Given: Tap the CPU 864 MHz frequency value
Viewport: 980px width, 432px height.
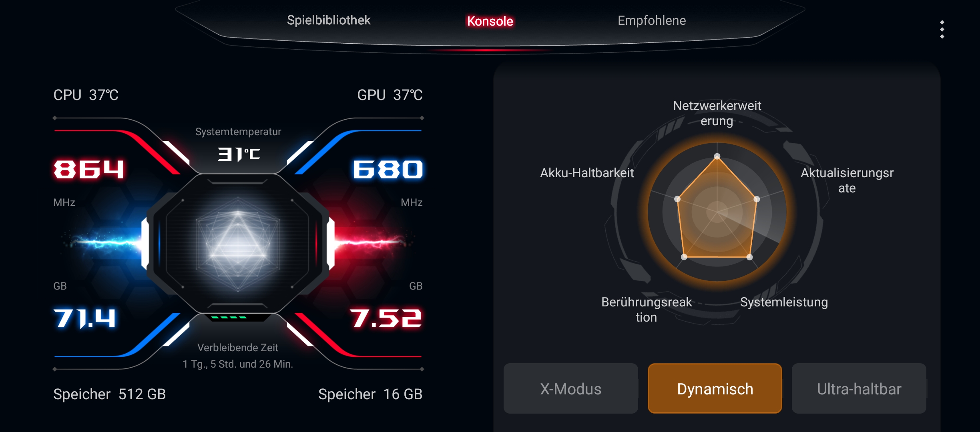Looking at the screenshot, I should click(89, 169).
